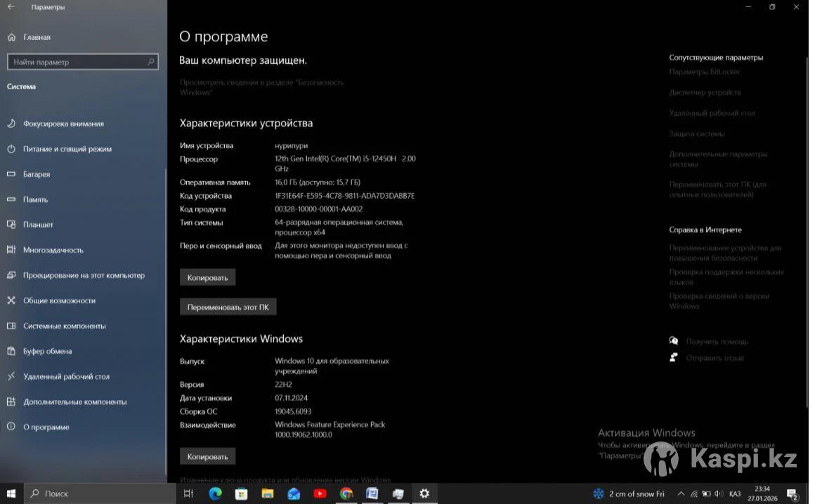Click Диспетчер устройств link
The height and width of the screenshot is (504, 822).
click(705, 93)
